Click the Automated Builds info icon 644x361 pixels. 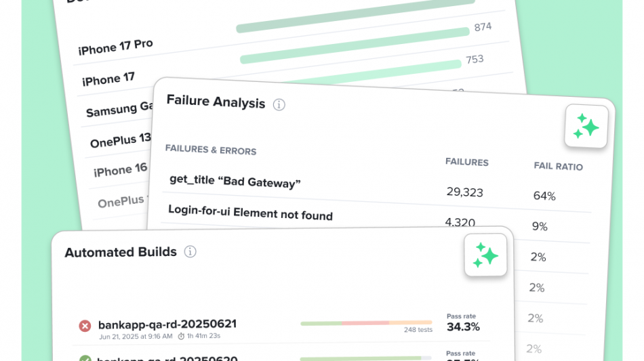pos(190,252)
